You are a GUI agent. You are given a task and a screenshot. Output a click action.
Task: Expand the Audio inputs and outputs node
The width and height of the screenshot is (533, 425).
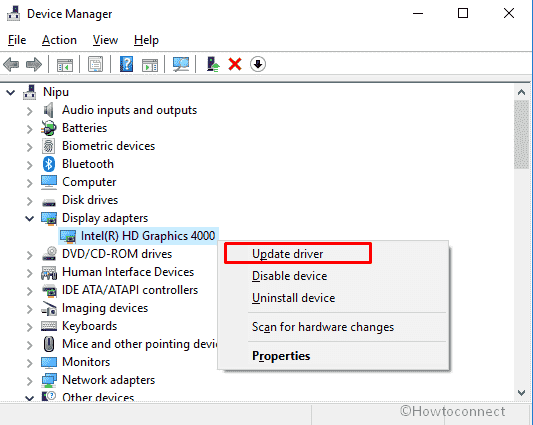(30, 111)
